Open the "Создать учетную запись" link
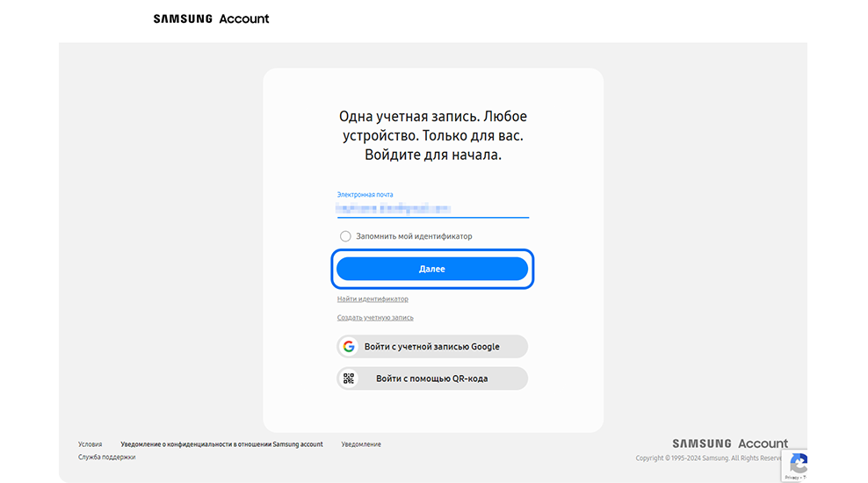 coord(375,318)
